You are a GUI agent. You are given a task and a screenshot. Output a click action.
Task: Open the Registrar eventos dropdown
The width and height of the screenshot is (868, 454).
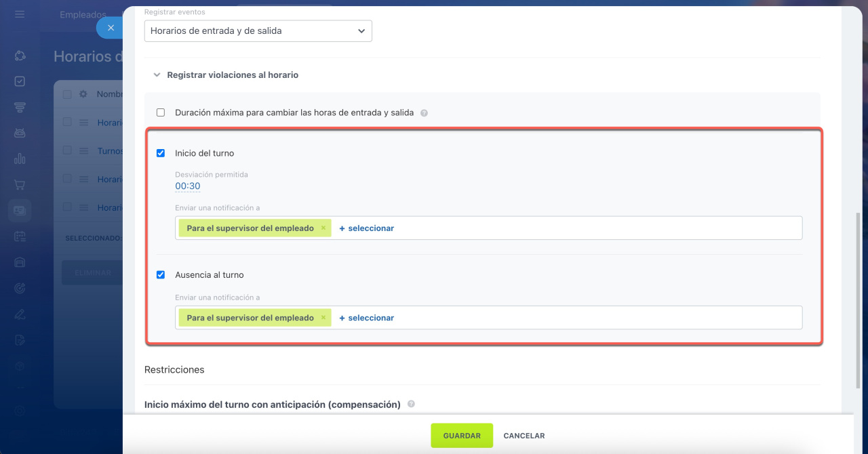(x=258, y=30)
